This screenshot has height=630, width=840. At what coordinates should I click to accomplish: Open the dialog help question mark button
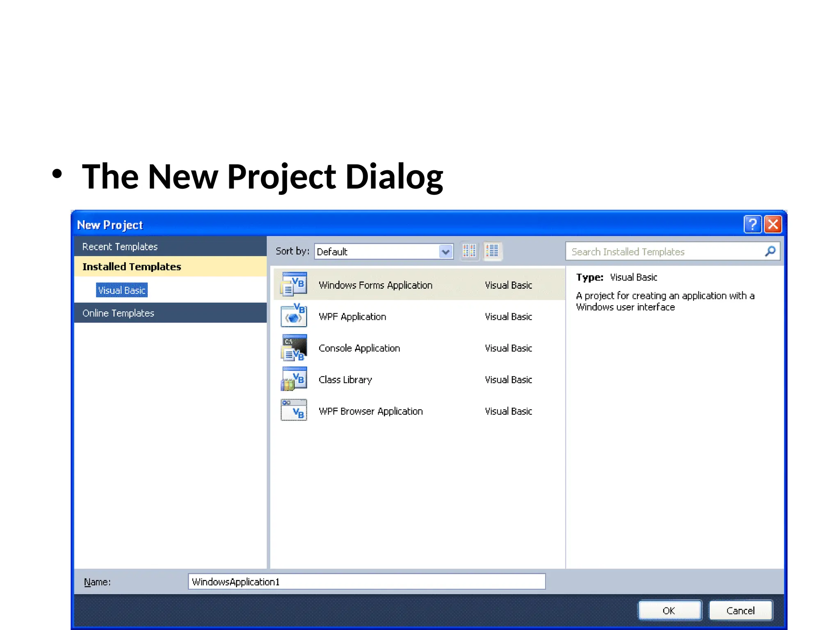pyautogui.click(x=752, y=224)
